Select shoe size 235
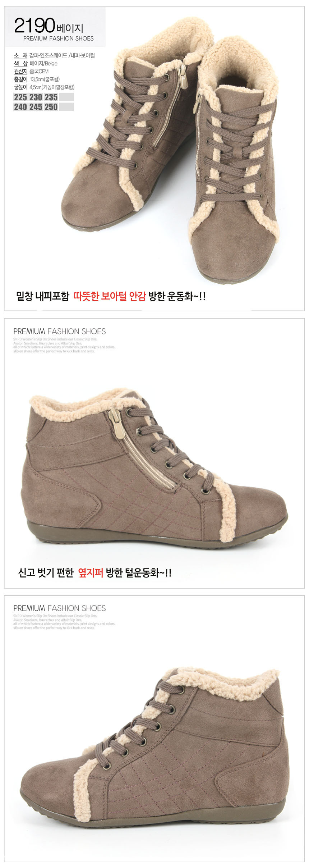 [x=51, y=97]
